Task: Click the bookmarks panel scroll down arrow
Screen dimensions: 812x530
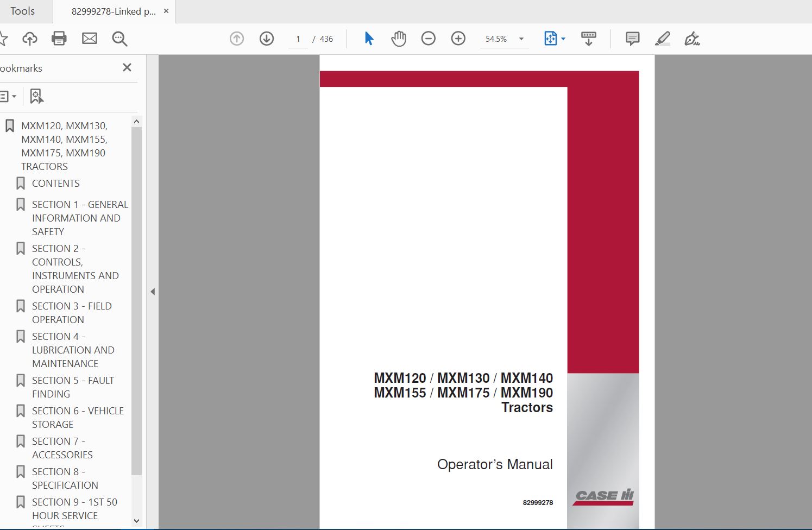Action: click(x=137, y=521)
